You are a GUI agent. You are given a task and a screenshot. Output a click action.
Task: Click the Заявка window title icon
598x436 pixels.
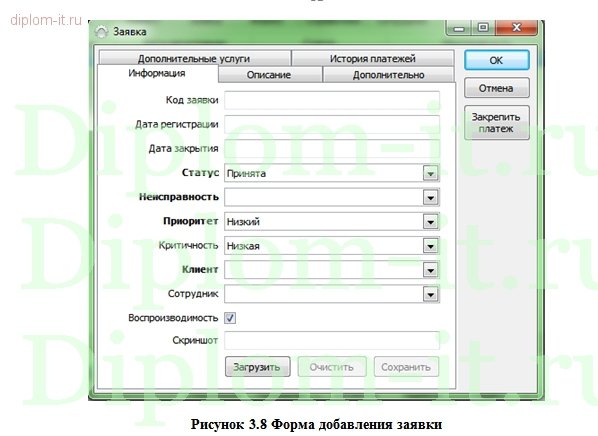(101, 32)
